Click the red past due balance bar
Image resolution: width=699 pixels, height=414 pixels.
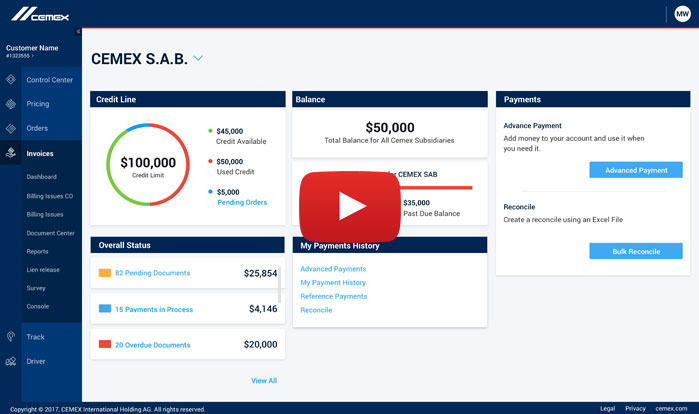(436, 188)
